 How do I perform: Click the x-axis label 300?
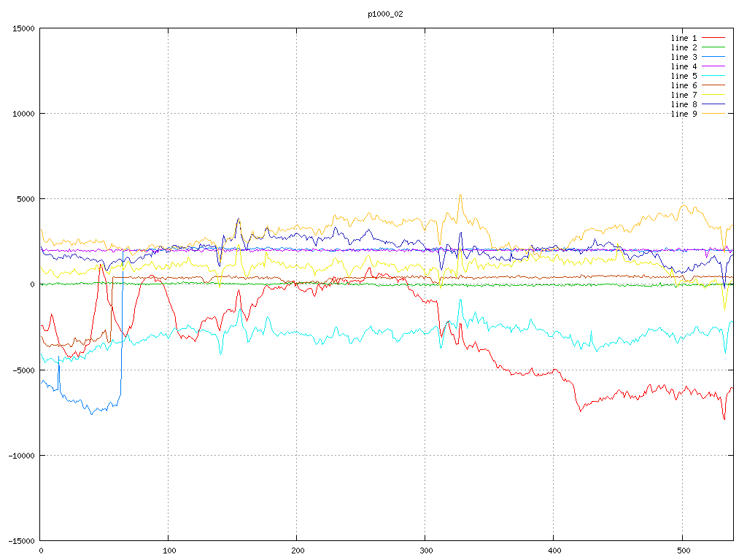coord(426,551)
